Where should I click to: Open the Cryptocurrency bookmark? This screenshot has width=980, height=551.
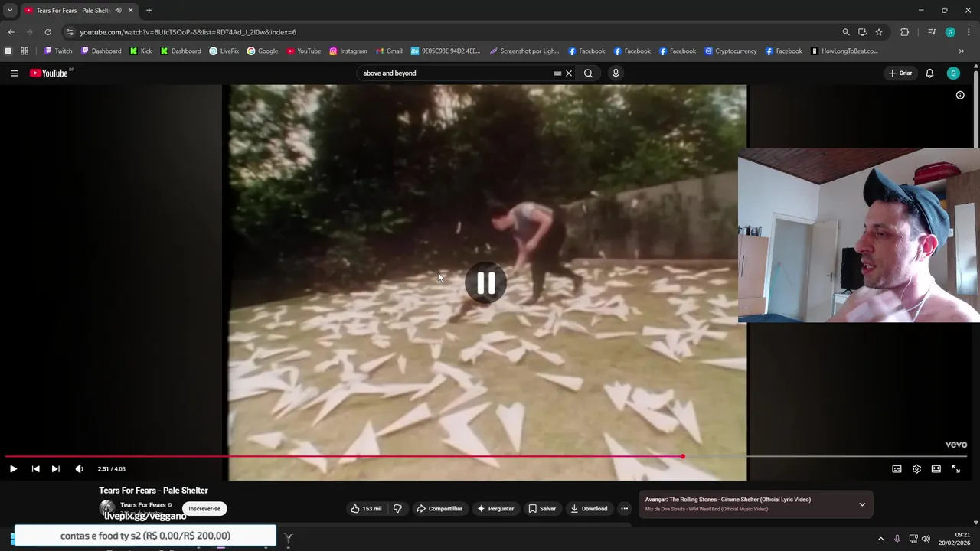[x=730, y=51]
